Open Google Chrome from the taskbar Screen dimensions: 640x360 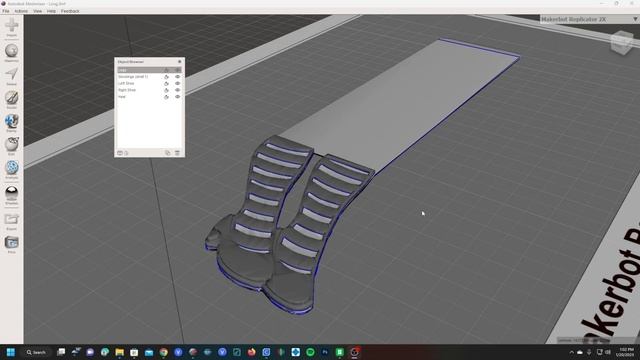[x=164, y=352]
